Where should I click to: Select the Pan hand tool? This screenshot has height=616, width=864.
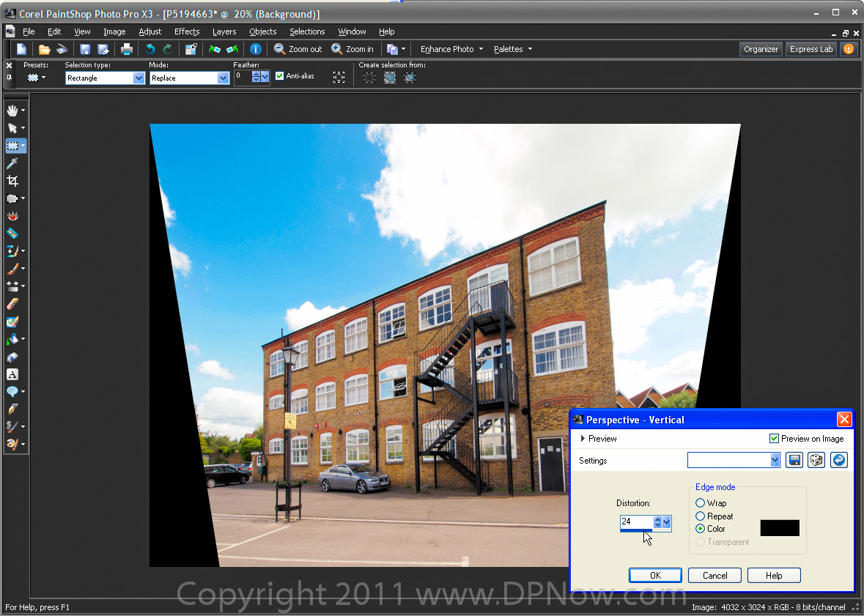pyautogui.click(x=12, y=111)
